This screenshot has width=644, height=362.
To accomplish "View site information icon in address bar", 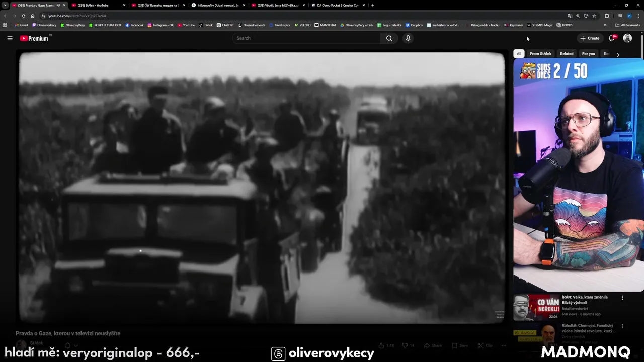I will pyautogui.click(x=44, y=16).
